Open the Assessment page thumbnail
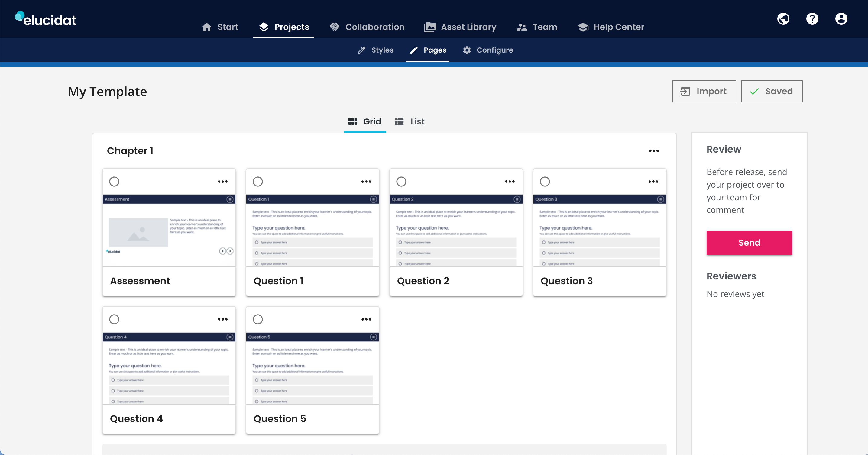The image size is (868, 455). (169, 231)
